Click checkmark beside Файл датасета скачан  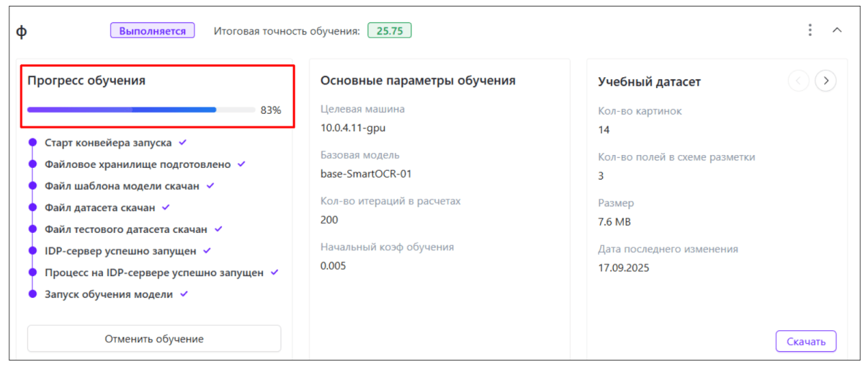(x=166, y=208)
